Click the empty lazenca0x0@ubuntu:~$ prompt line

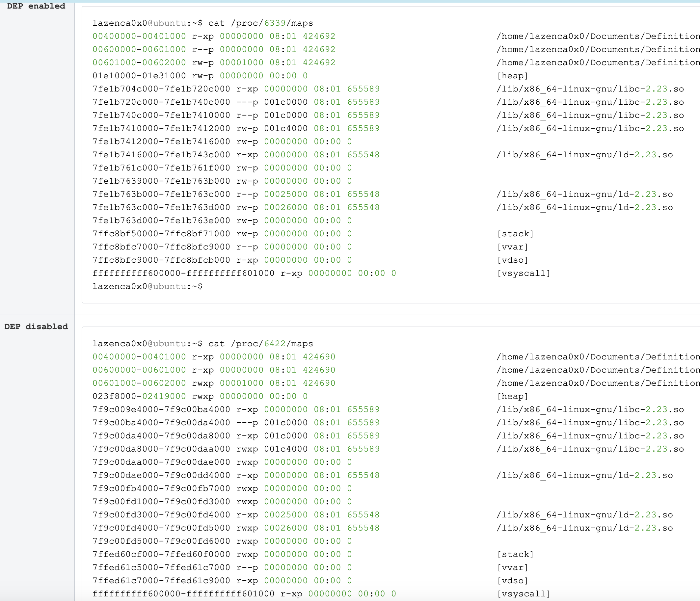[147, 286]
